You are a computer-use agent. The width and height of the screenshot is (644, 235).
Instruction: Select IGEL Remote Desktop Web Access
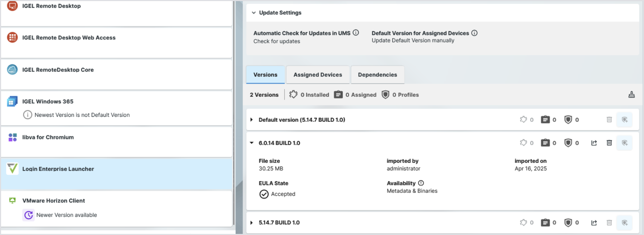click(x=69, y=37)
